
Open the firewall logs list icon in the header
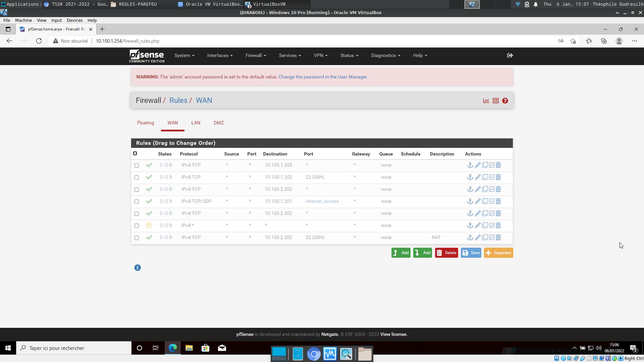pyautogui.click(x=495, y=101)
